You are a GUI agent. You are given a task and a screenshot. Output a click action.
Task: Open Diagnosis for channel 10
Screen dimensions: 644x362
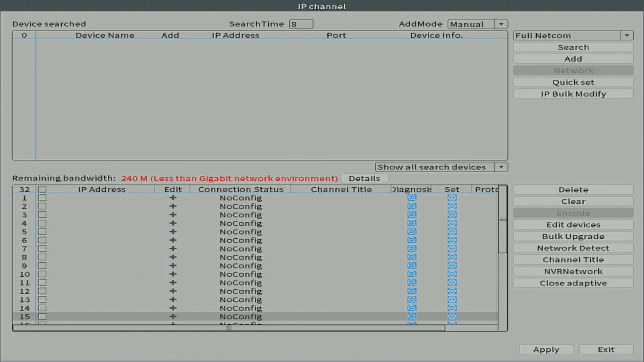click(412, 274)
